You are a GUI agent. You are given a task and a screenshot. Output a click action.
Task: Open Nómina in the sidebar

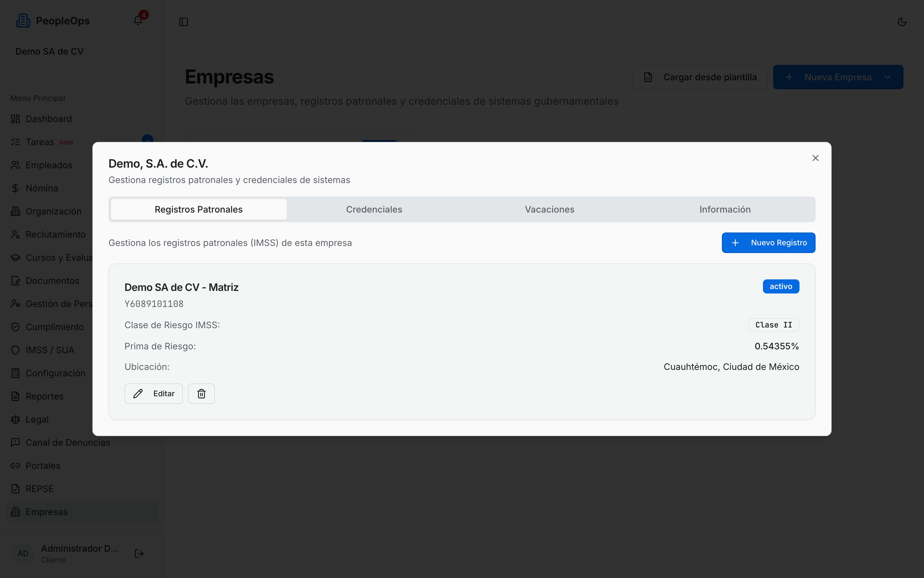point(82,188)
